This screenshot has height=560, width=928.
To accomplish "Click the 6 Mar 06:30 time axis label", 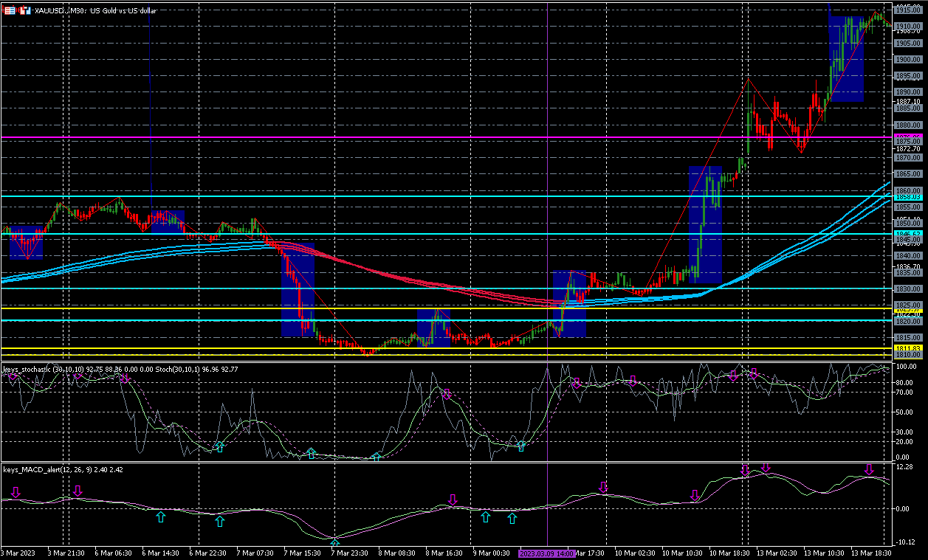I will click(x=114, y=553).
